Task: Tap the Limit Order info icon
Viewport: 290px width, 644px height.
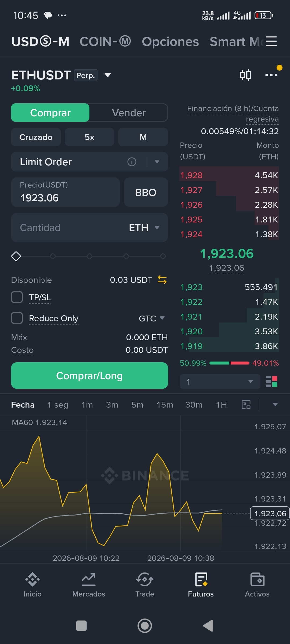Action: tap(132, 162)
